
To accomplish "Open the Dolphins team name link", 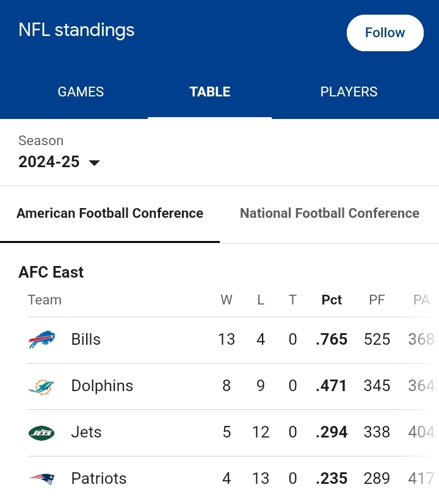I will (x=102, y=386).
